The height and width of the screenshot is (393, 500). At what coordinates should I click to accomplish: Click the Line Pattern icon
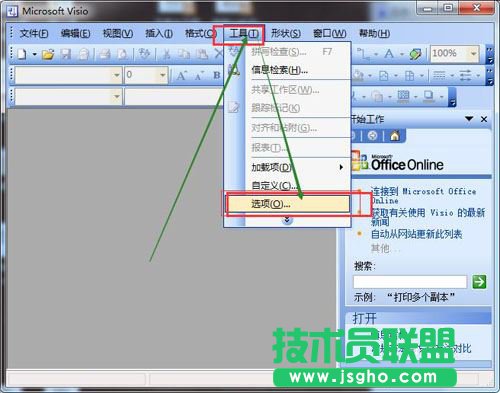point(439,76)
